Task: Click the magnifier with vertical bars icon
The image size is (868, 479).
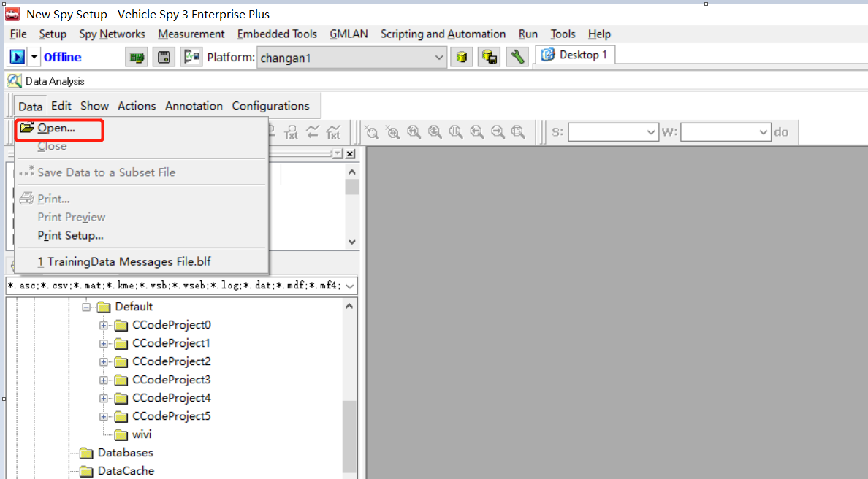Action: point(456,131)
